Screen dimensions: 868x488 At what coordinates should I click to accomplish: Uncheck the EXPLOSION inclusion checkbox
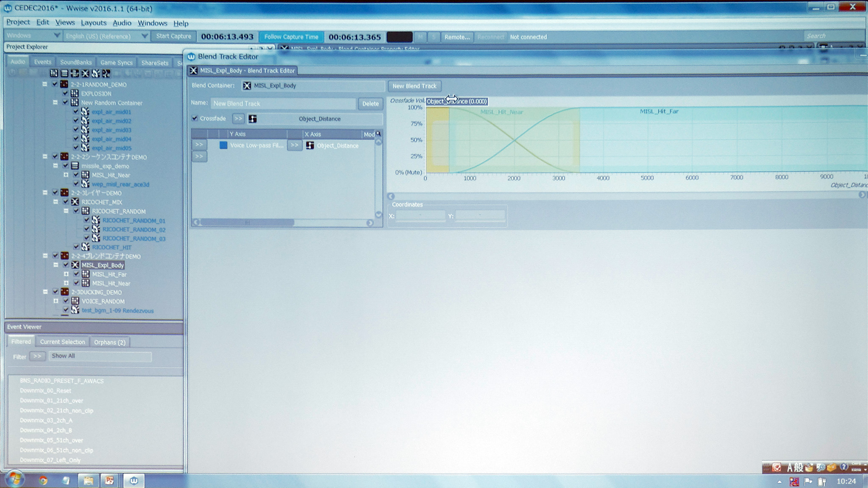tap(65, 93)
